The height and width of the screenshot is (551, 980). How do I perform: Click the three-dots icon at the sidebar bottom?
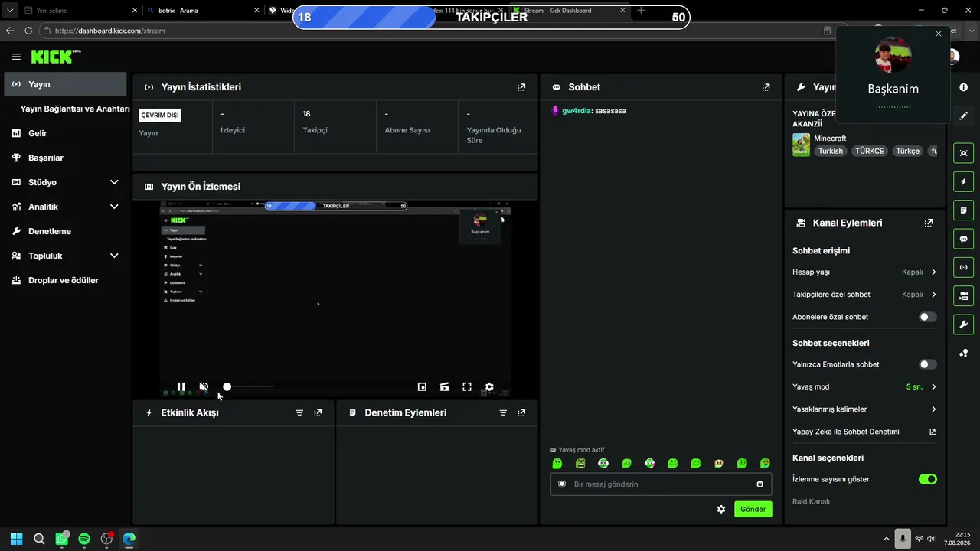pyautogui.click(x=964, y=353)
